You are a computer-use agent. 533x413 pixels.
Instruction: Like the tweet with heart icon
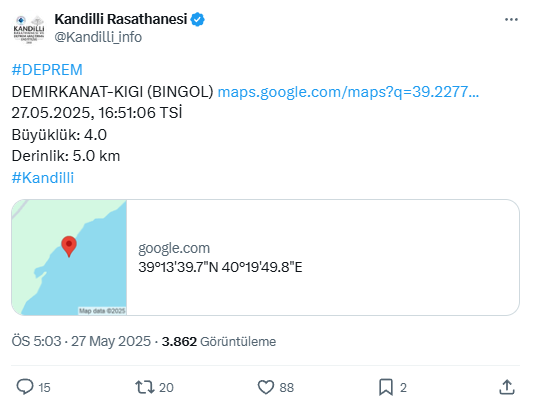[x=265, y=387]
